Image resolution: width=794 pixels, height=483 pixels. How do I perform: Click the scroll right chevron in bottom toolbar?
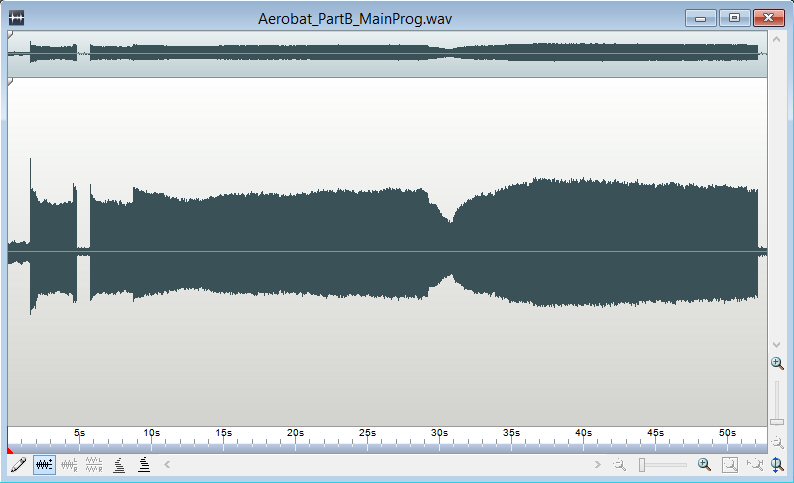coord(598,464)
